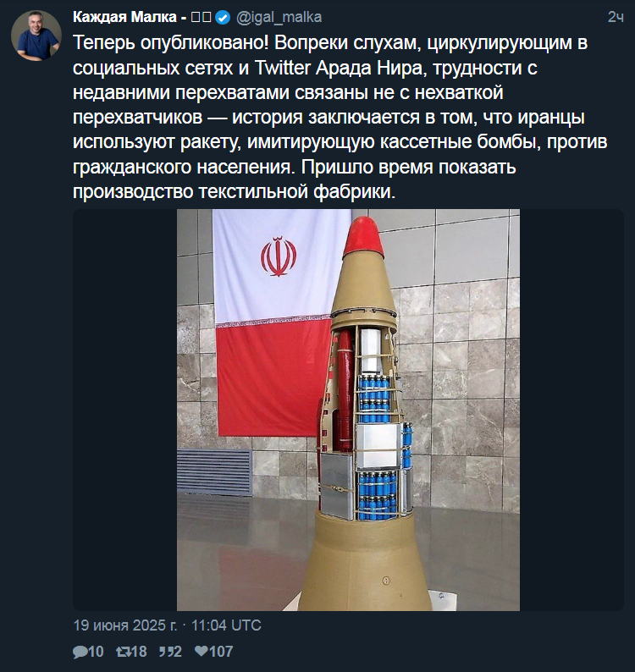Image resolution: width=635 pixels, height=672 pixels.
Task: Click the retweet arrows icon
Action: pos(123,652)
